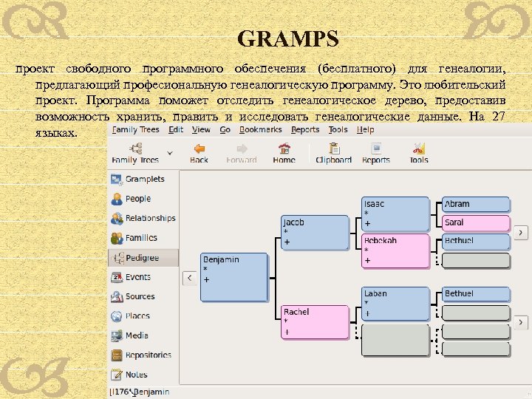Open the Family Trees menu
Image resolution: width=532 pixels, height=399 pixels.
(x=135, y=129)
